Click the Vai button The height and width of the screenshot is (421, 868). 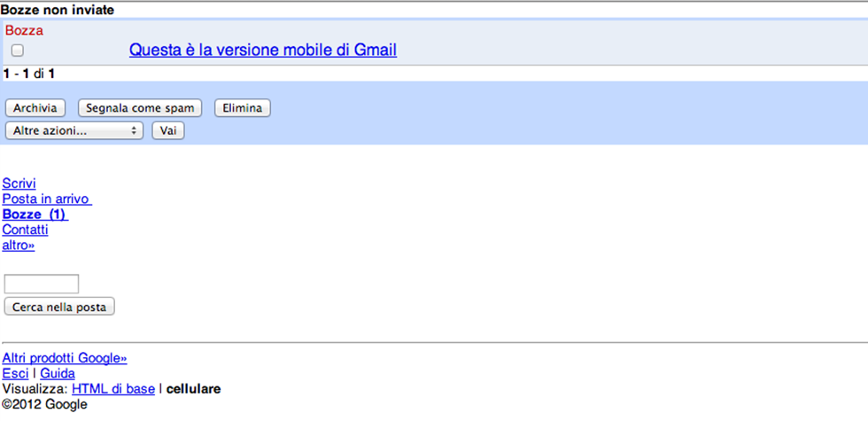[x=167, y=130]
